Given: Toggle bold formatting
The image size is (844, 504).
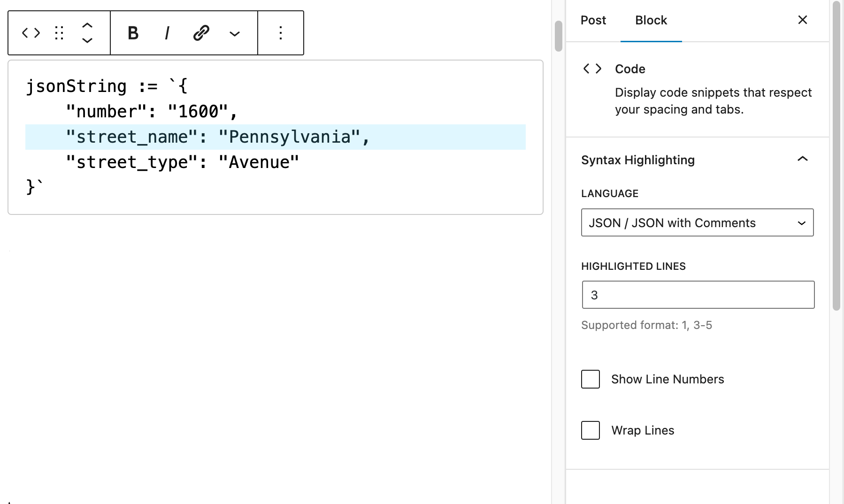Looking at the screenshot, I should click(x=133, y=33).
